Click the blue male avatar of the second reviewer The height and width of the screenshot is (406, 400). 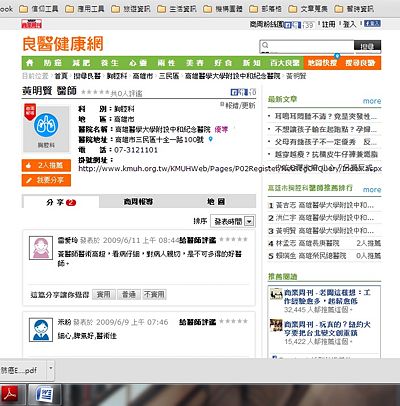coord(41,330)
